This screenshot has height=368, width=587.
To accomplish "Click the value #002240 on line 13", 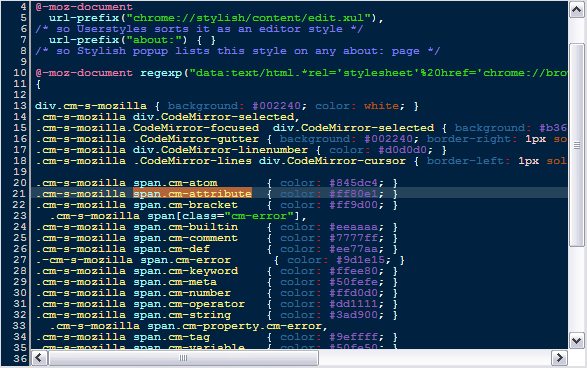I will (276, 106).
